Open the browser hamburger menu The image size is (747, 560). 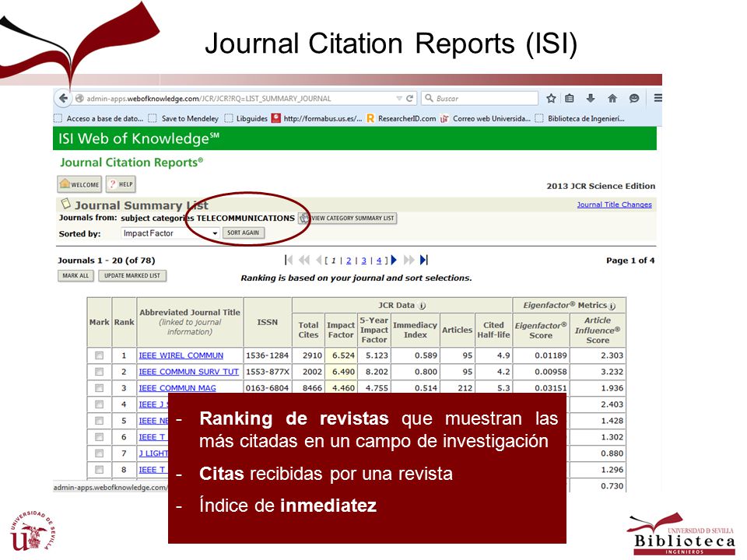click(x=658, y=98)
